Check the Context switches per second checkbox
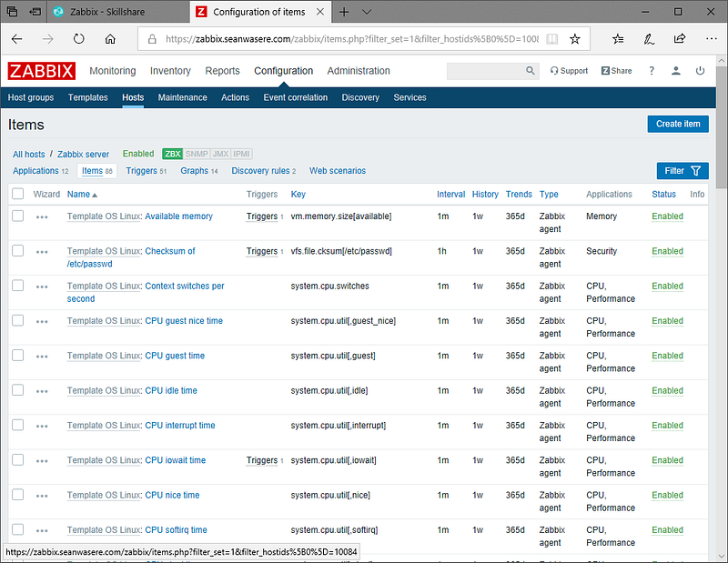This screenshot has width=728, height=563. point(17,286)
